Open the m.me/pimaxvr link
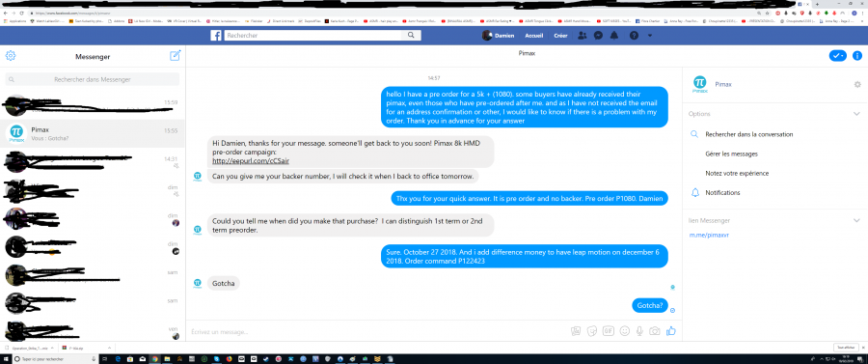 tap(709, 235)
